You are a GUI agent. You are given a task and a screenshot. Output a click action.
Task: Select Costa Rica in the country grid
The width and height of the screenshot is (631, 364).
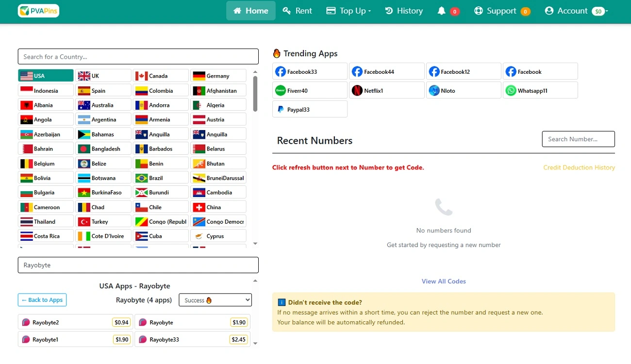click(x=46, y=236)
